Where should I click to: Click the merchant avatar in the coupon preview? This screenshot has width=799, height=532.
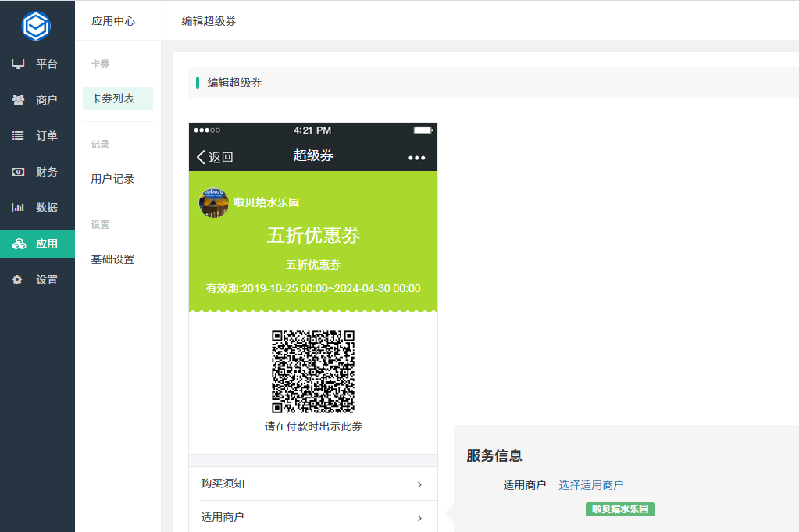213,202
